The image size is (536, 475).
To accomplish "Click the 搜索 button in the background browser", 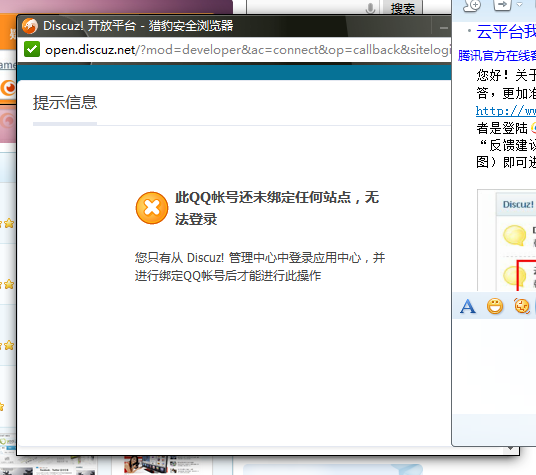I will click(x=403, y=8).
